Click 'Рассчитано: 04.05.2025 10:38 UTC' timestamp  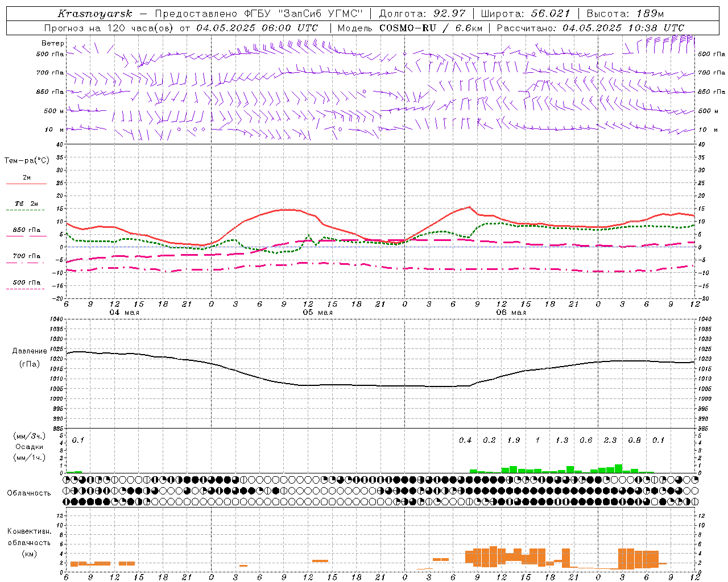(x=590, y=28)
